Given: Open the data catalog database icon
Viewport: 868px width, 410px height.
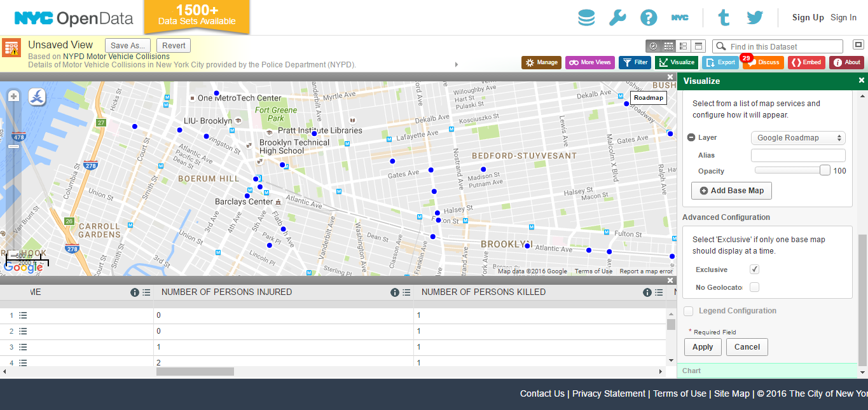Looking at the screenshot, I should [586, 18].
